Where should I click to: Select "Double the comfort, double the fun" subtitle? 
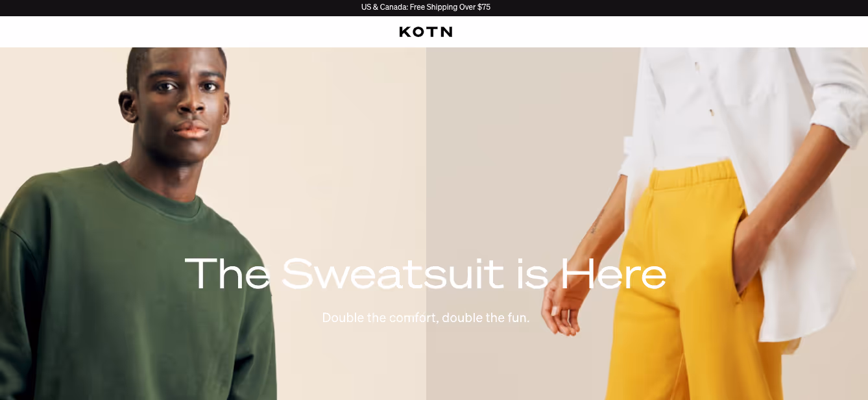pyautogui.click(x=426, y=318)
